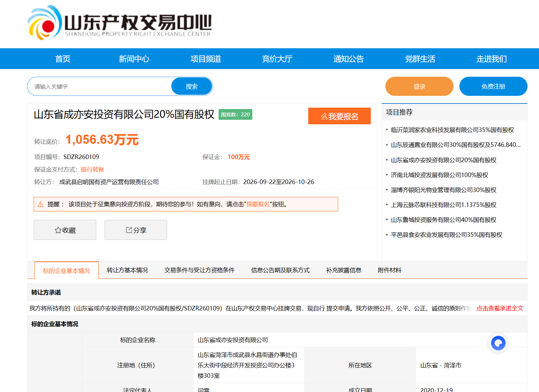The image size is (539, 392).
Task: Go to 通知公告 navigation item
Action: click(349, 59)
